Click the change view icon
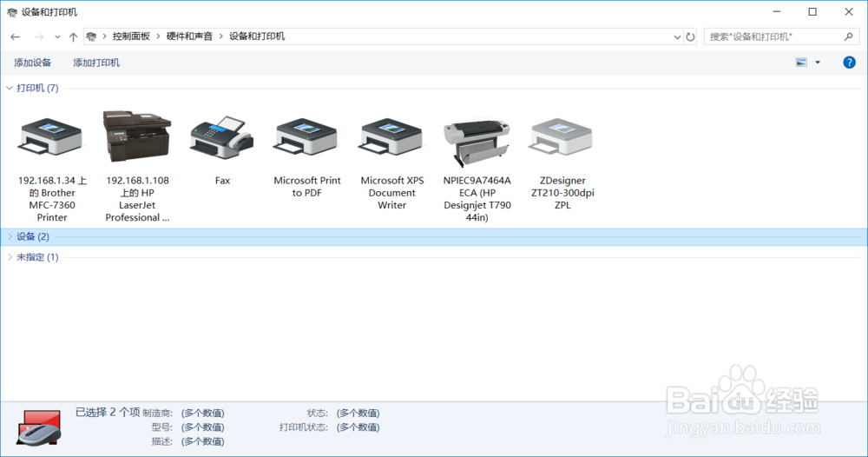This screenshot has width=868, height=457. 801,63
